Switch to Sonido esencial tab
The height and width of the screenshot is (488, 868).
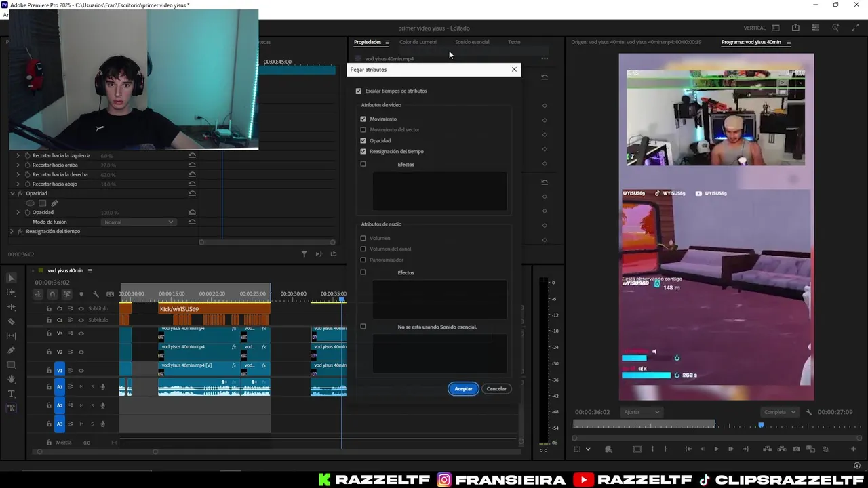[472, 42]
